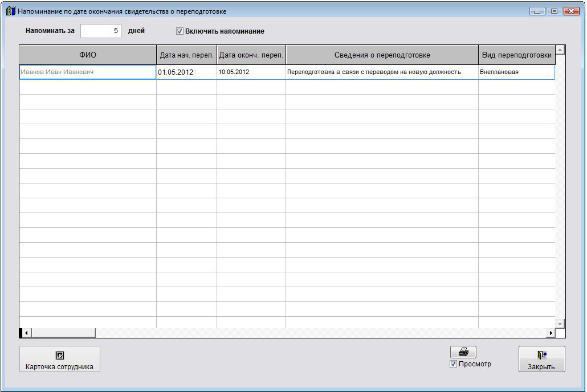Screen dimensions: 587x392
Task: Click the horizontal scrollbar right arrow
Action: click(x=551, y=333)
